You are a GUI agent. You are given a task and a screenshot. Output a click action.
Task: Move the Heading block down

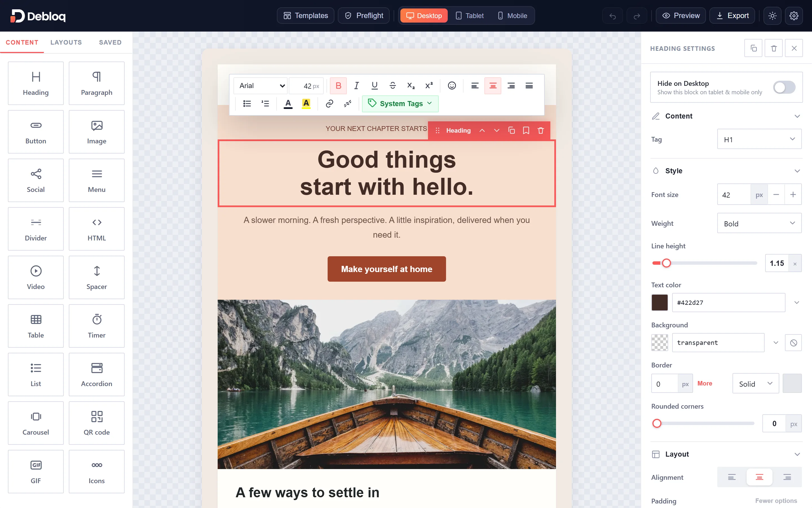point(497,130)
